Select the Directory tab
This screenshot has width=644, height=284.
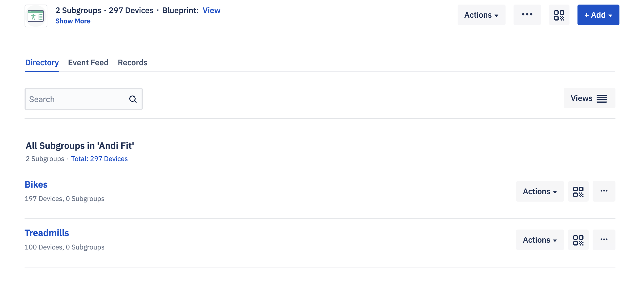click(x=42, y=62)
